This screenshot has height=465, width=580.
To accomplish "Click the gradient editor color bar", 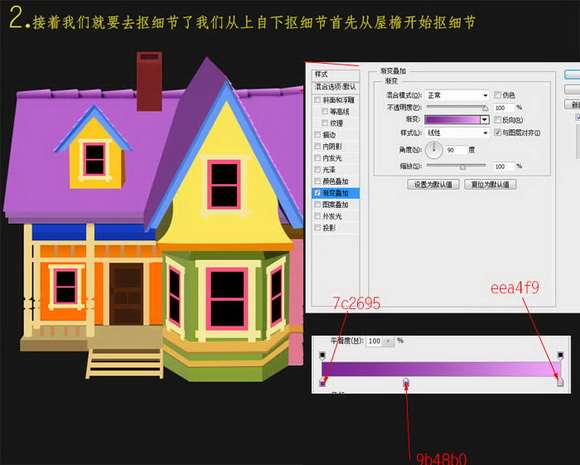I will [441, 369].
